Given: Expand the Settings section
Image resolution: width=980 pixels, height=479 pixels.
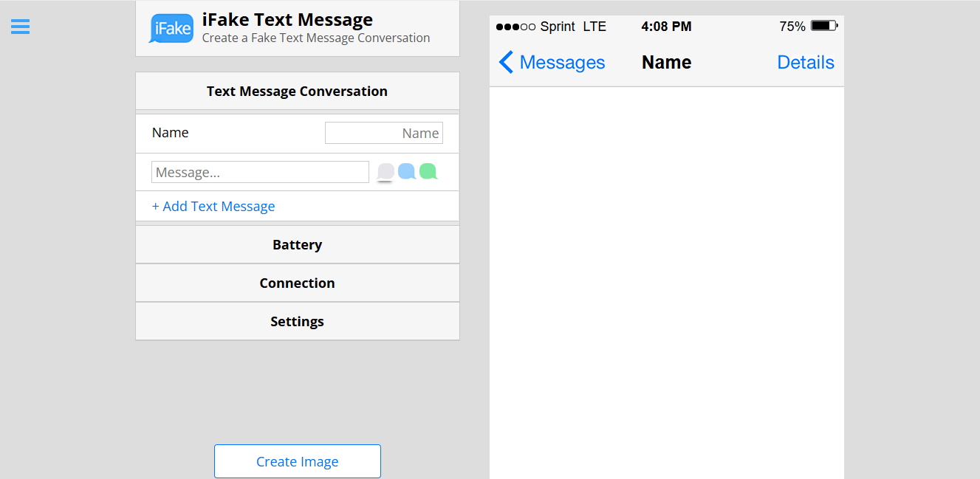Looking at the screenshot, I should point(298,321).
